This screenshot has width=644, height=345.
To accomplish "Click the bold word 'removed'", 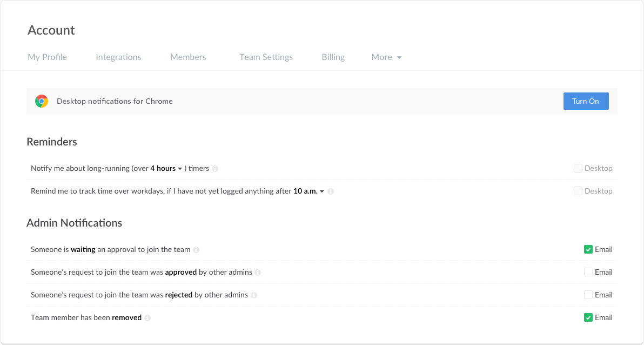I will click(x=127, y=317).
